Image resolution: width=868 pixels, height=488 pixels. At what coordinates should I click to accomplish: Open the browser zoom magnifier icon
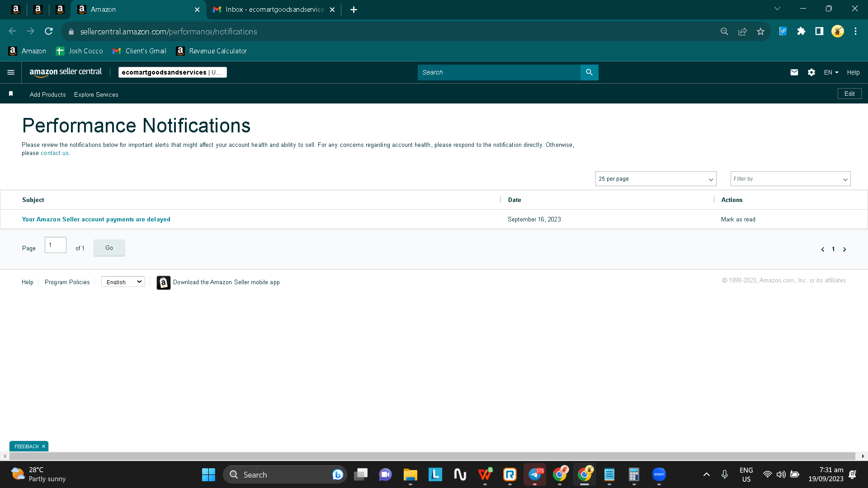click(724, 31)
